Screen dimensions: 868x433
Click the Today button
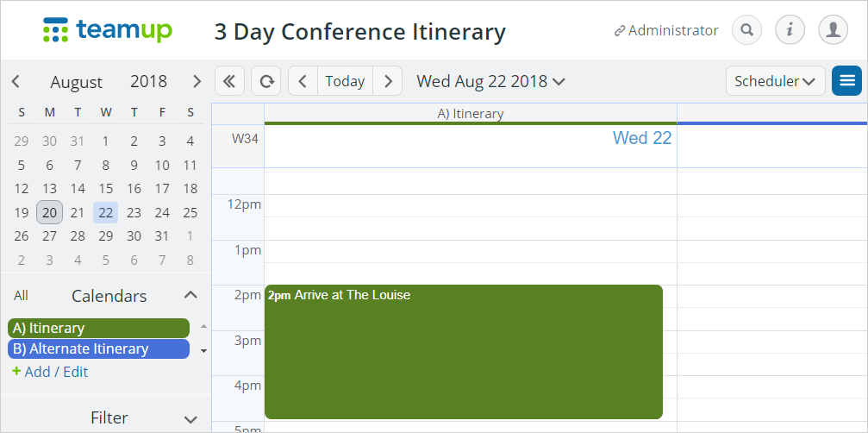pos(346,81)
